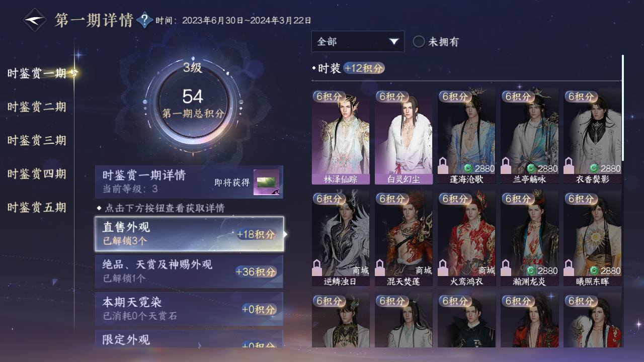Expand the 绝品、天赏及神赐外观 section
This screenshot has width=644, height=362.
click(189, 271)
